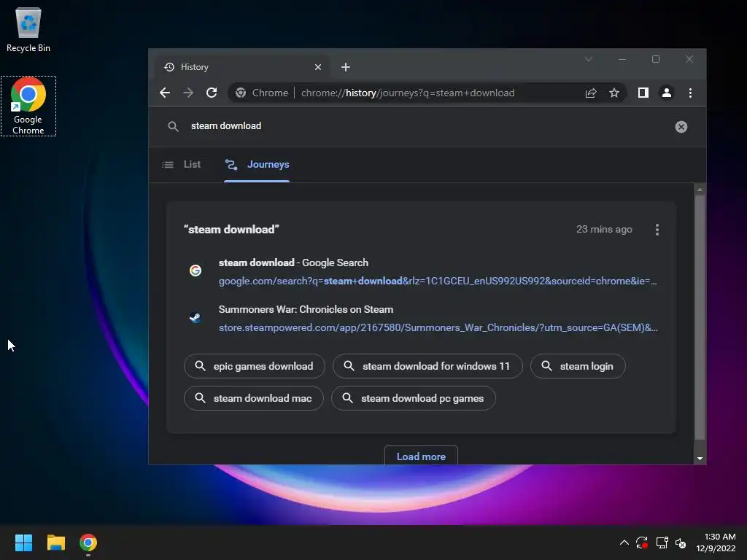Open Chrome's three-dot menu

click(x=690, y=93)
